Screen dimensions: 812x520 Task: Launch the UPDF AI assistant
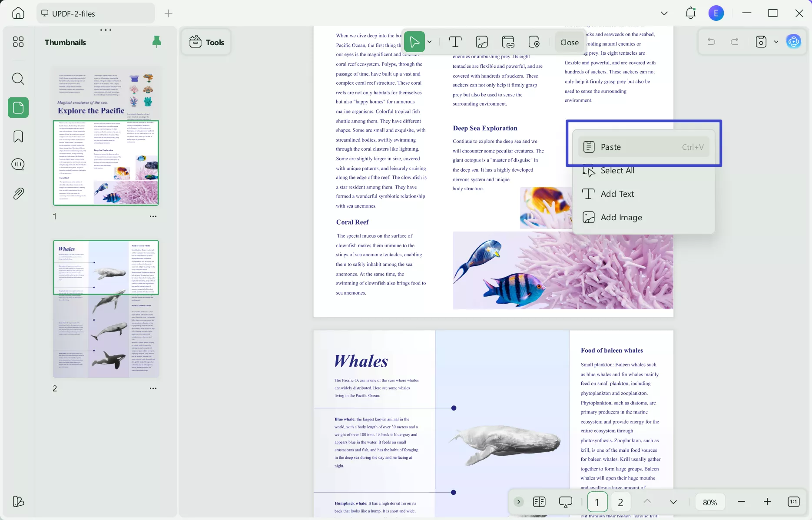pos(794,41)
